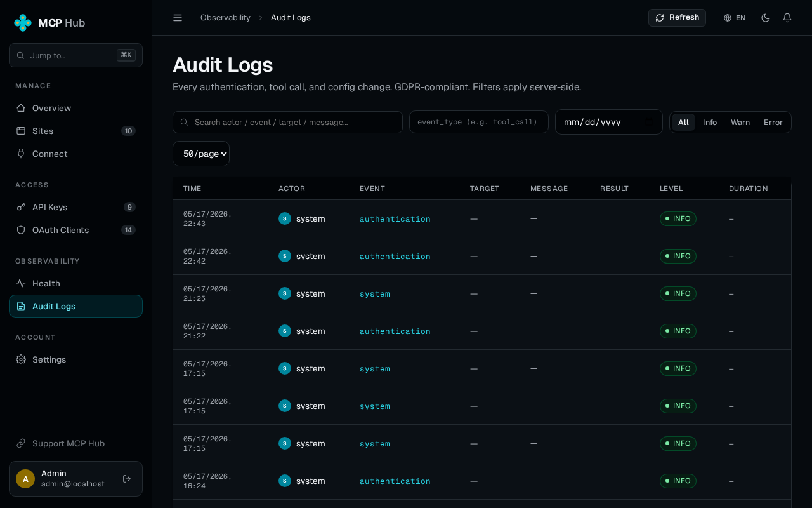
Task: Click the Overview home icon
Action: [21, 108]
